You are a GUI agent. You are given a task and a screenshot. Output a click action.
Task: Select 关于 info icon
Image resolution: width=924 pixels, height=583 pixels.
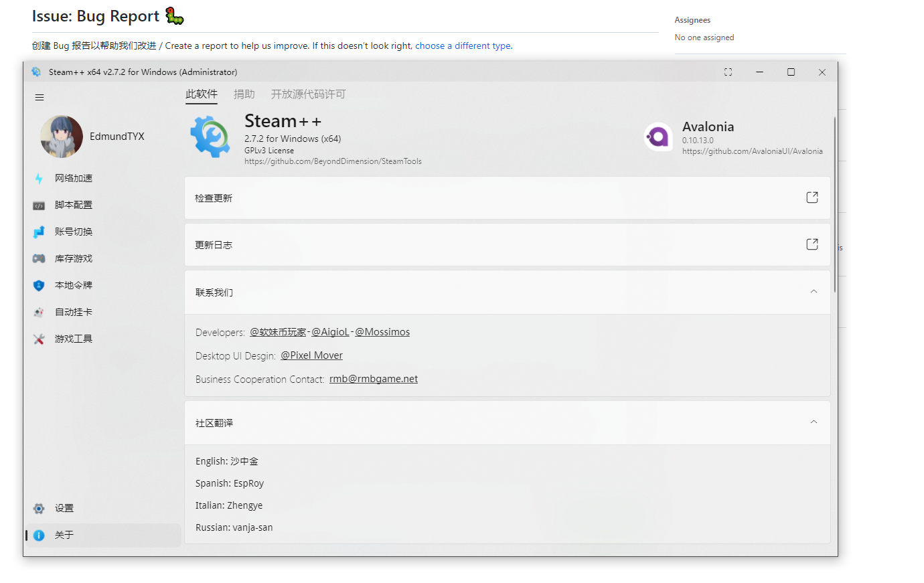[x=39, y=535]
